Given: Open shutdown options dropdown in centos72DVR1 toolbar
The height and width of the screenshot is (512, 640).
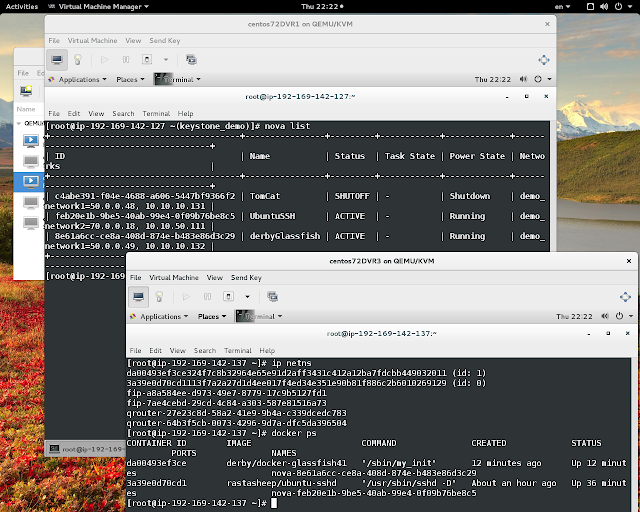Looking at the screenshot, I should [x=166, y=60].
